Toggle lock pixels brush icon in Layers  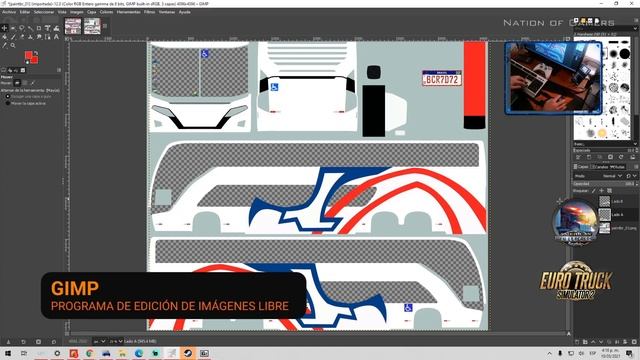(593, 191)
